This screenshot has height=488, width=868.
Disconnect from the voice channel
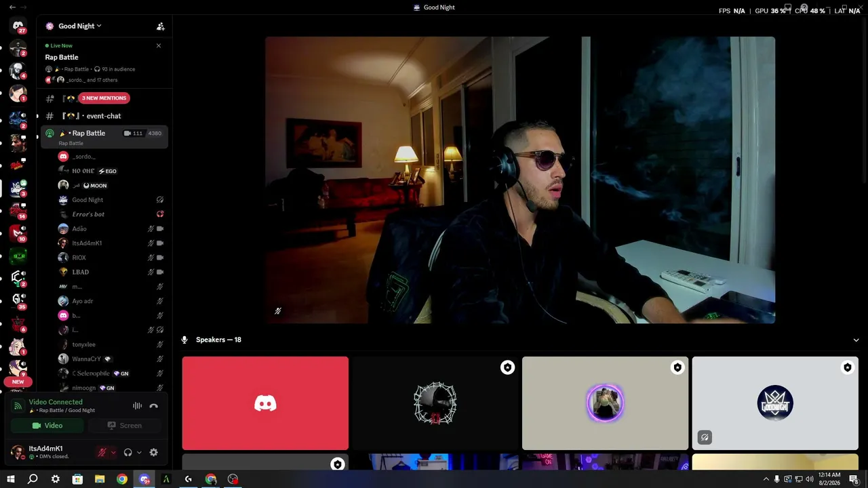[x=153, y=406]
